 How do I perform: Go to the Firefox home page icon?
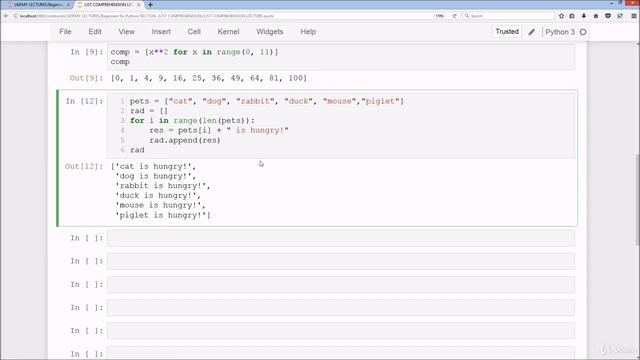click(596, 16)
